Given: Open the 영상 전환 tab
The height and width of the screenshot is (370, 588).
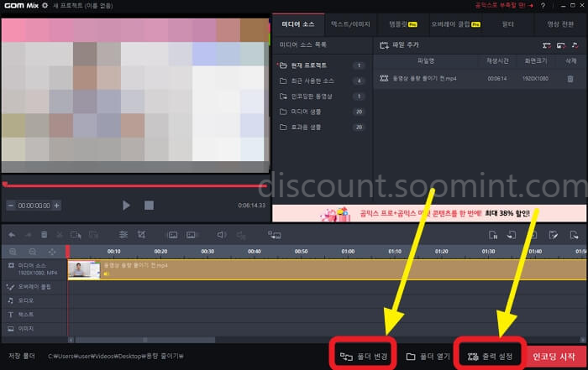Looking at the screenshot, I should coord(560,24).
